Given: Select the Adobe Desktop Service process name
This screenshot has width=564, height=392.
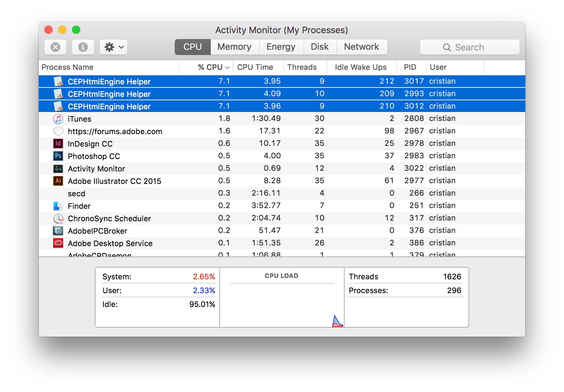Looking at the screenshot, I should pos(110,243).
